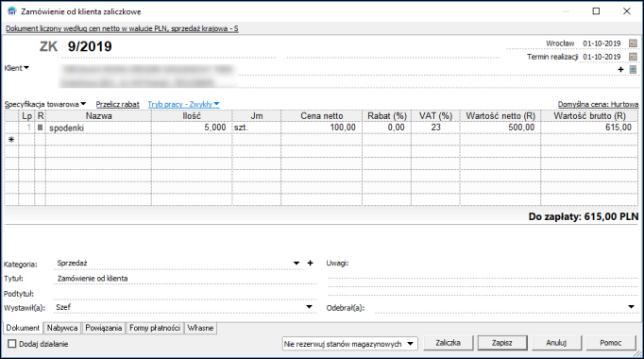Click the Wartość brutto cell 615,00

click(x=589, y=128)
